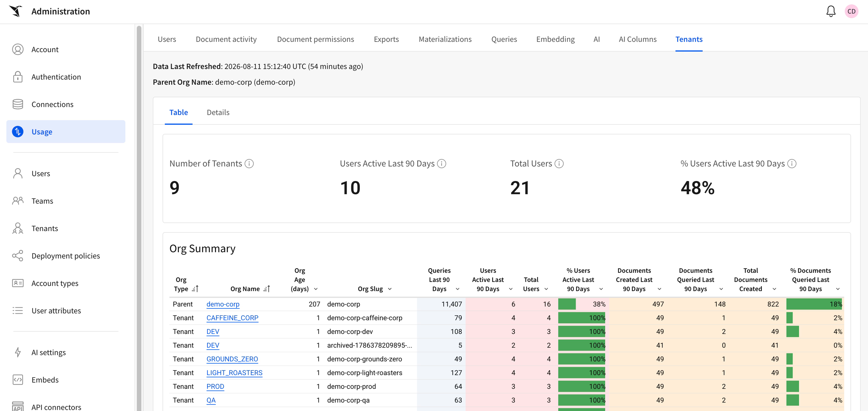Image resolution: width=868 pixels, height=411 pixels.
Task: Open Users Active Last 90 Days column dropdown
Action: tap(510, 289)
